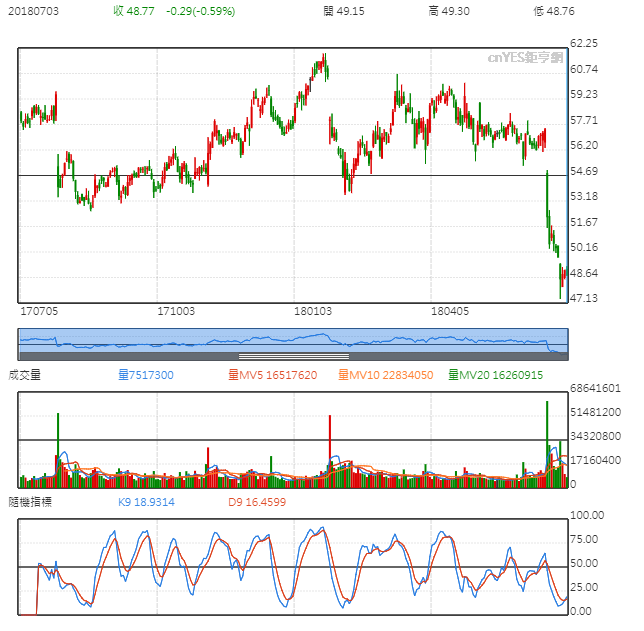Click the MV20 16260915 legend
The width and height of the screenshot is (644, 631).
tap(496, 375)
